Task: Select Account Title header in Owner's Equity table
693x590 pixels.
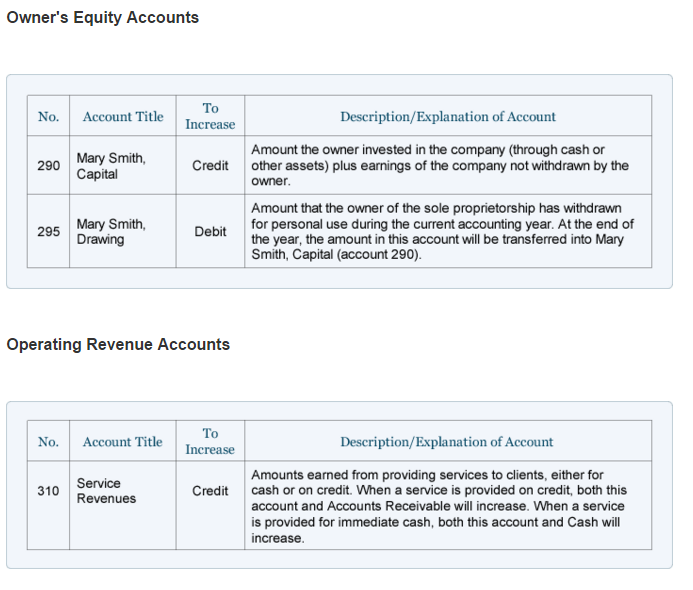Action: (x=122, y=116)
